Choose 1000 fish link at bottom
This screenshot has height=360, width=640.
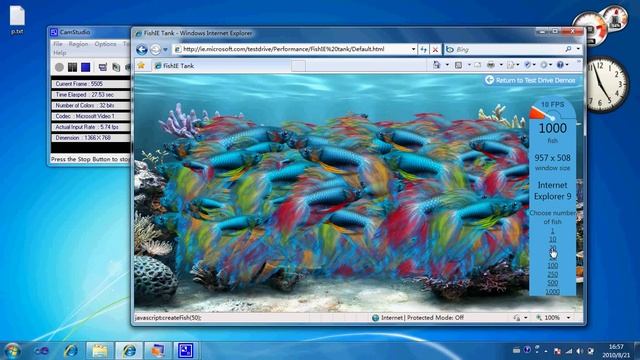[x=552, y=291]
